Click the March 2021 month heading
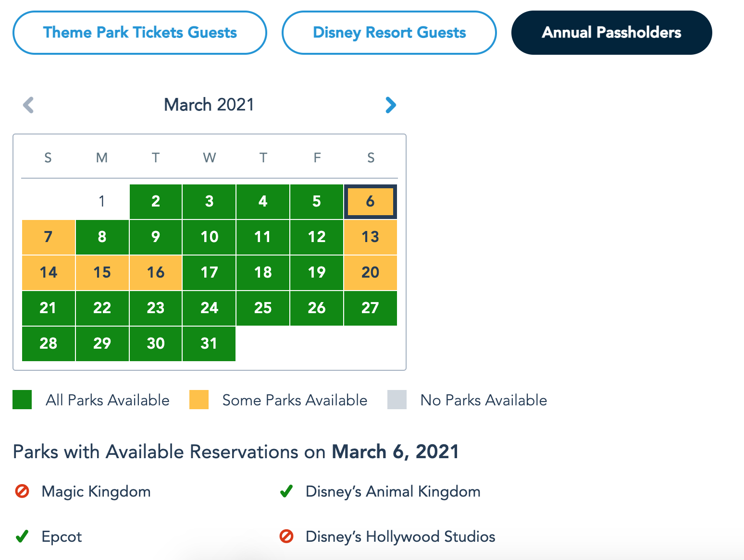Viewport: 744px width, 560px height. pos(209,105)
